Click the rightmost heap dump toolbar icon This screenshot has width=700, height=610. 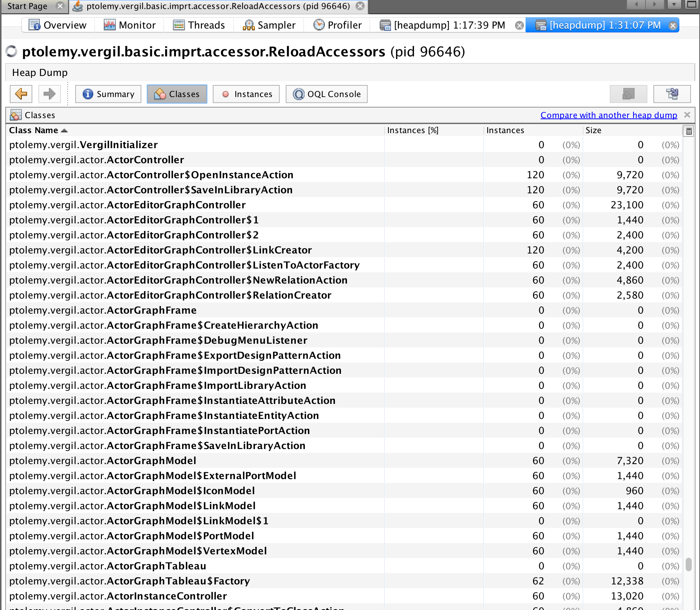click(x=672, y=94)
